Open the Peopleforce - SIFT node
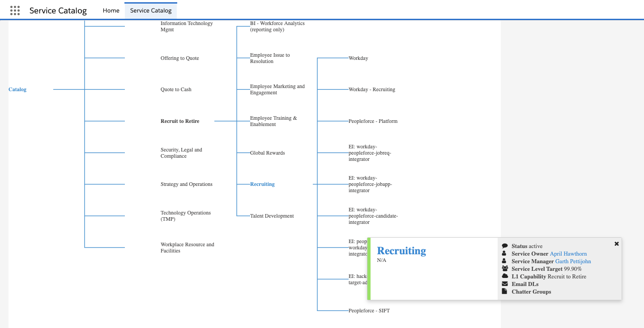The image size is (644, 328). click(369, 311)
